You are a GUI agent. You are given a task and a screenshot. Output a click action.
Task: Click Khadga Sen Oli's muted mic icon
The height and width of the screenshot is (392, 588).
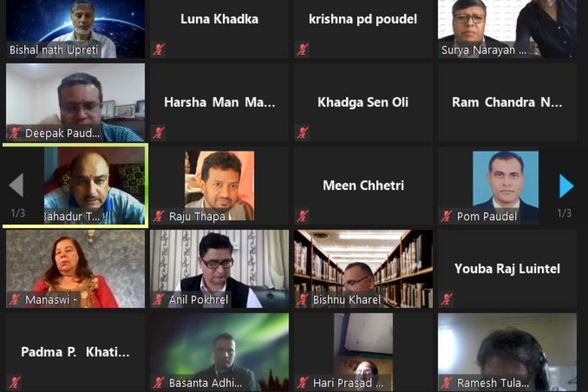pyautogui.click(x=302, y=133)
